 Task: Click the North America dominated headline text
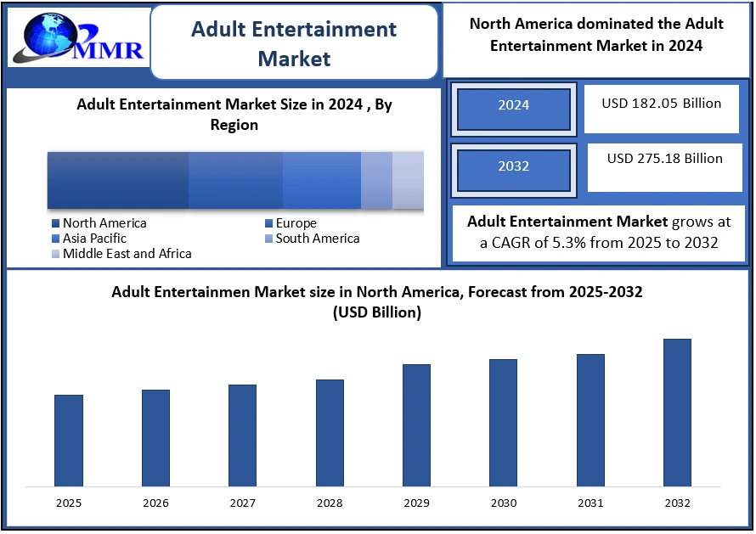point(596,35)
